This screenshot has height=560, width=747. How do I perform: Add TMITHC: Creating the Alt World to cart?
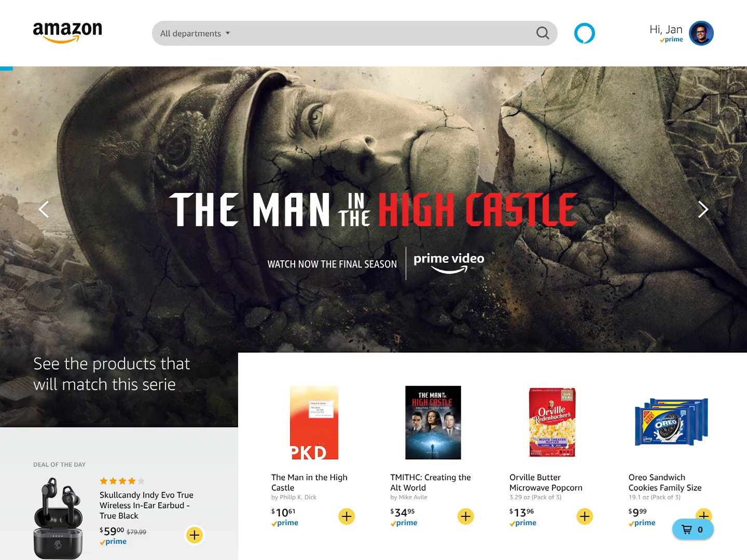[466, 516]
